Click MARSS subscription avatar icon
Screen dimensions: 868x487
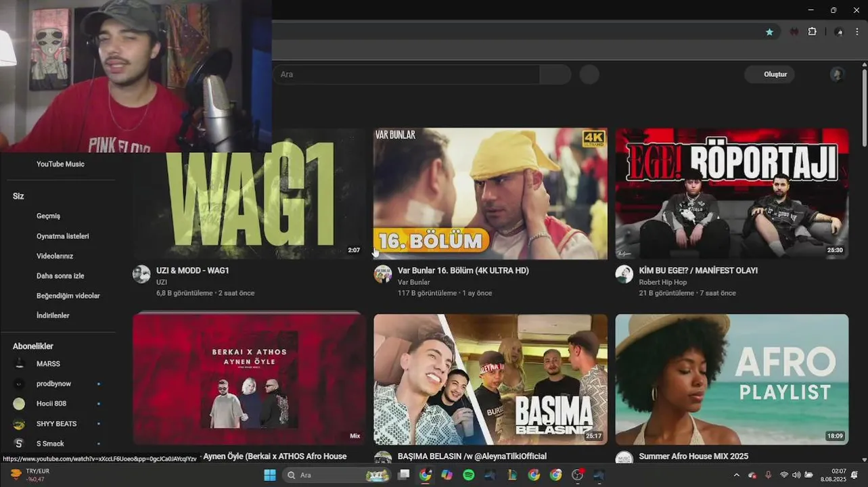point(20,364)
